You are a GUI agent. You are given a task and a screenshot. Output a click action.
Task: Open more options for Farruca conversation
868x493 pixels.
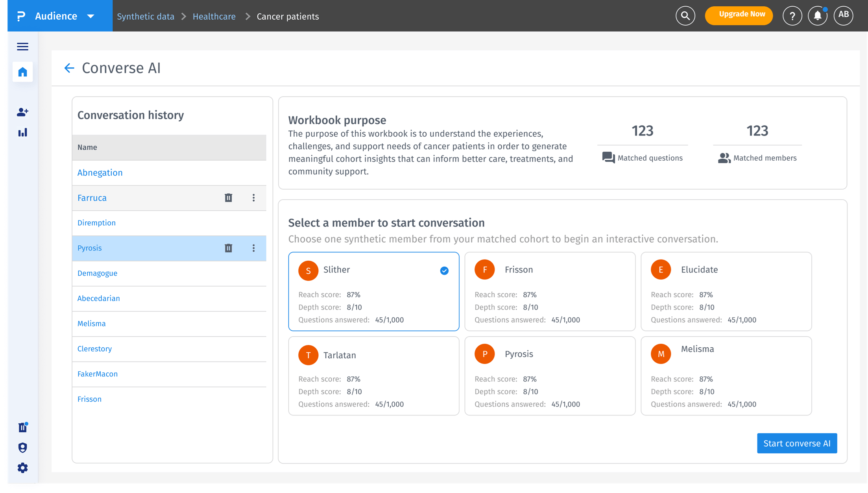pyautogui.click(x=253, y=198)
